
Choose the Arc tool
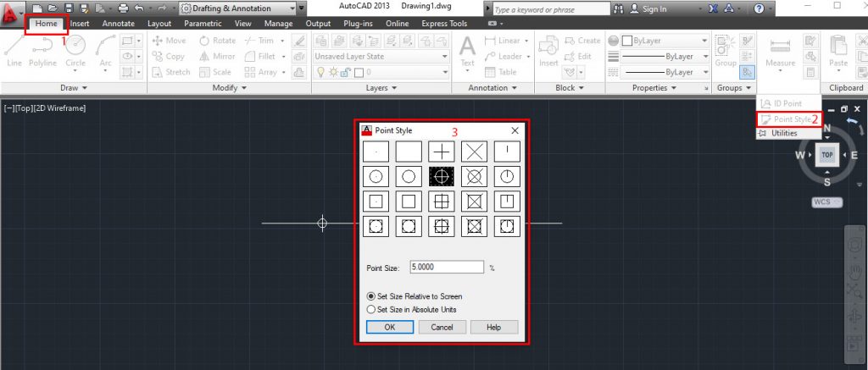click(x=106, y=51)
